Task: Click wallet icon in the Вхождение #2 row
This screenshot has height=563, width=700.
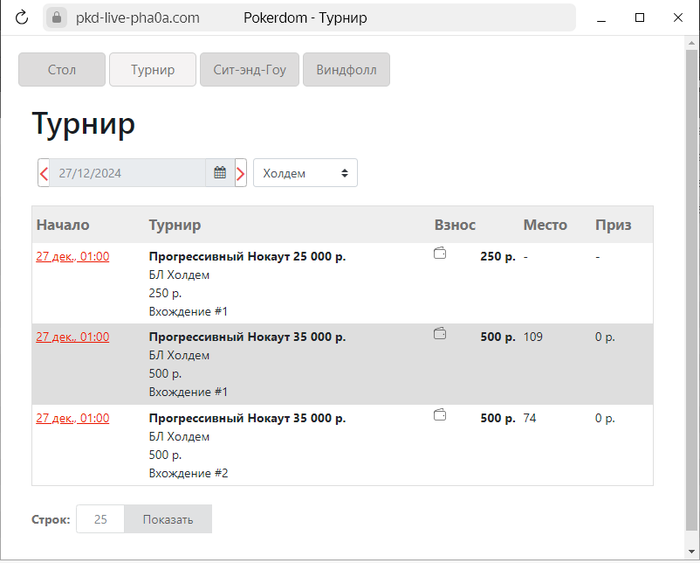Action: point(440,415)
